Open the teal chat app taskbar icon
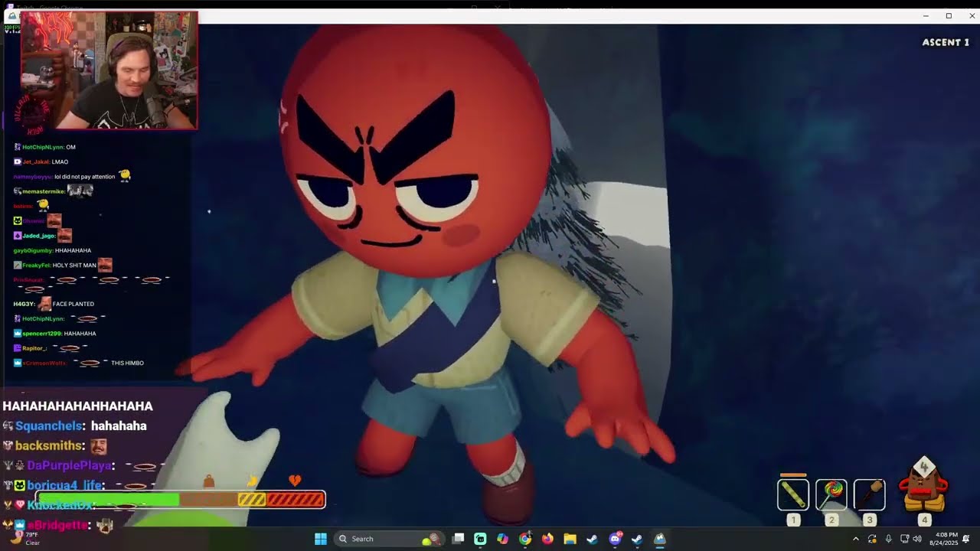 coord(480,539)
